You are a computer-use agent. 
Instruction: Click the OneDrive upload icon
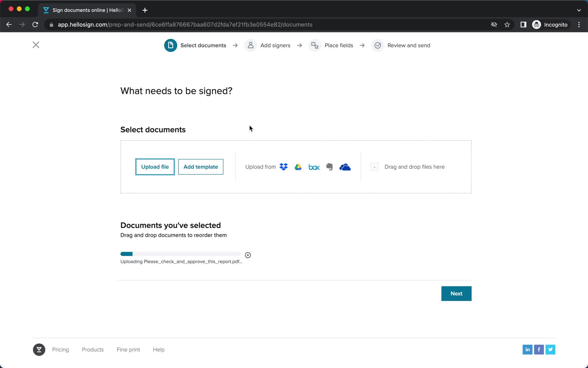[x=345, y=167]
